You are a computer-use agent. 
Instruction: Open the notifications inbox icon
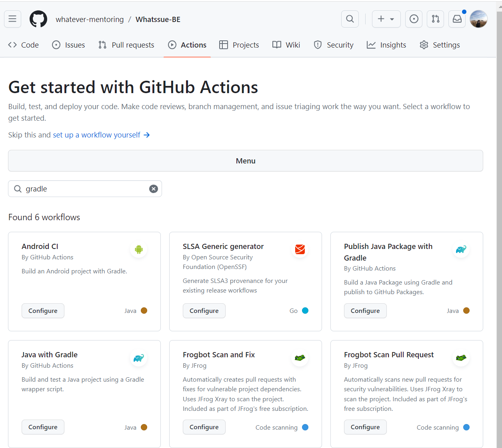click(457, 19)
